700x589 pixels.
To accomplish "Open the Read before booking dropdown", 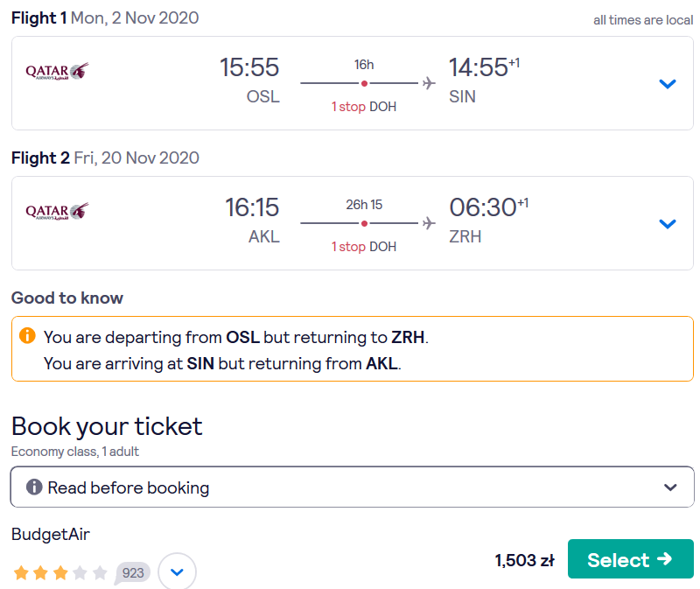I will point(353,487).
